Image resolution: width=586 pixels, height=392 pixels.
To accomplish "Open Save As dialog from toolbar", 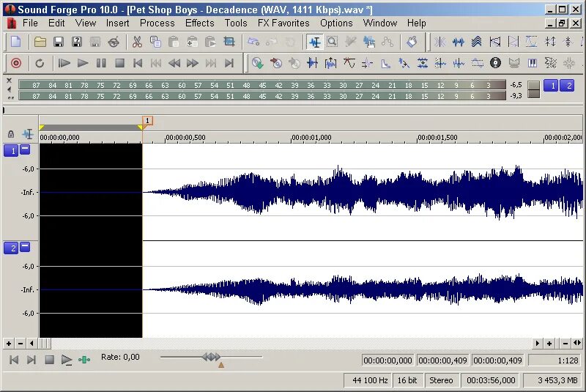I will [x=77, y=42].
